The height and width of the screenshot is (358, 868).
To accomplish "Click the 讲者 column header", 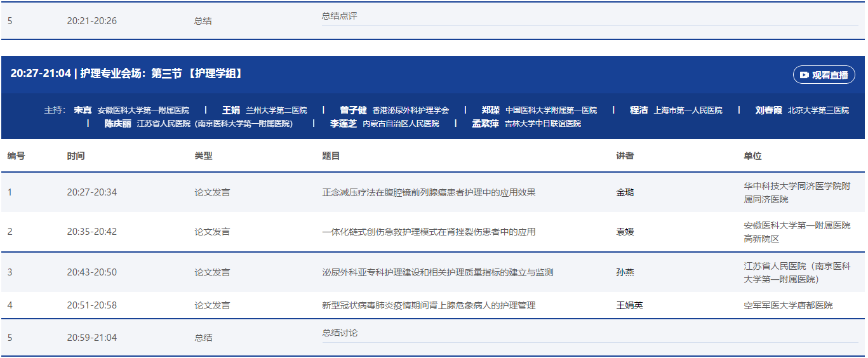I will [x=625, y=156].
